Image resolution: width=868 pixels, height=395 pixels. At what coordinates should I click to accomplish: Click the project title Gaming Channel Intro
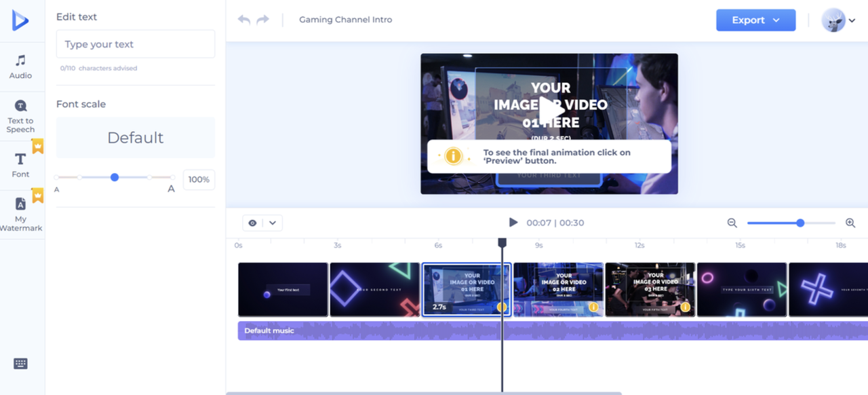[346, 20]
